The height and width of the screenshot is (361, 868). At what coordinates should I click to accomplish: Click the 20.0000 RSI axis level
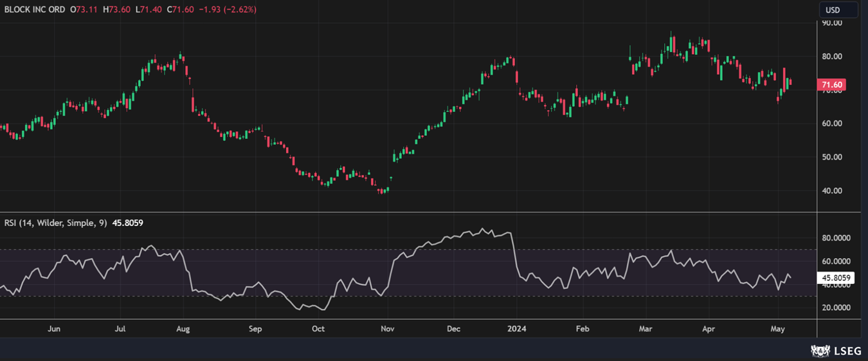click(836, 308)
